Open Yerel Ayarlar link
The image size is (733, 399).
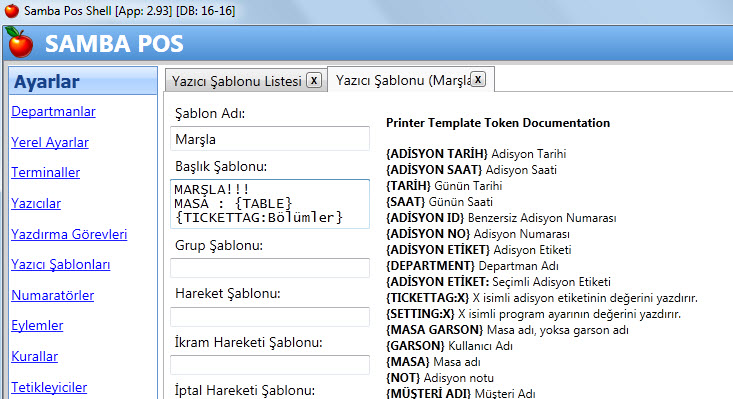click(50, 142)
